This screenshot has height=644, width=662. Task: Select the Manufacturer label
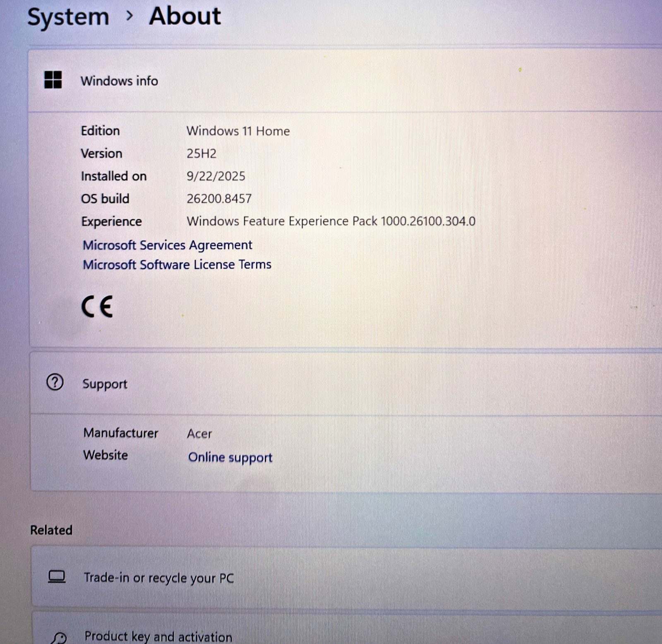point(121,433)
